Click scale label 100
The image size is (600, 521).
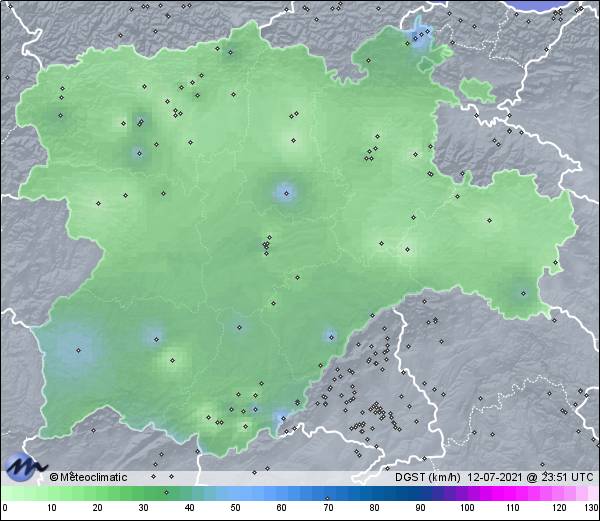(x=467, y=508)
